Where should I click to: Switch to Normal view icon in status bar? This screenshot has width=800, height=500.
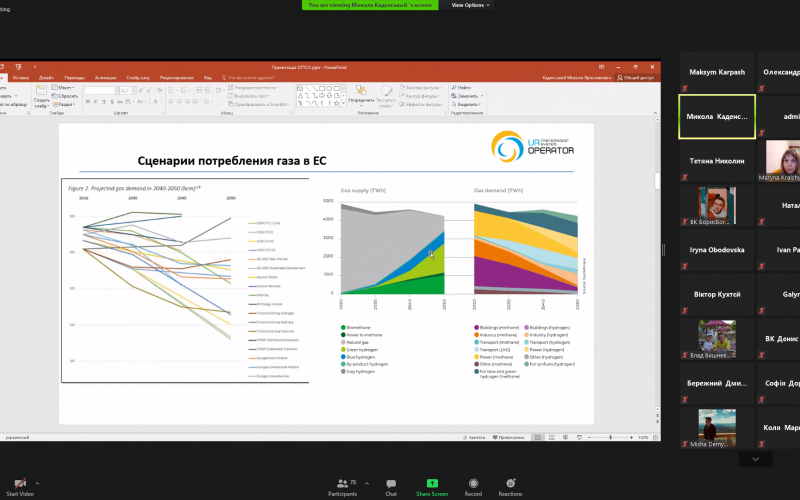click(538, 438)
